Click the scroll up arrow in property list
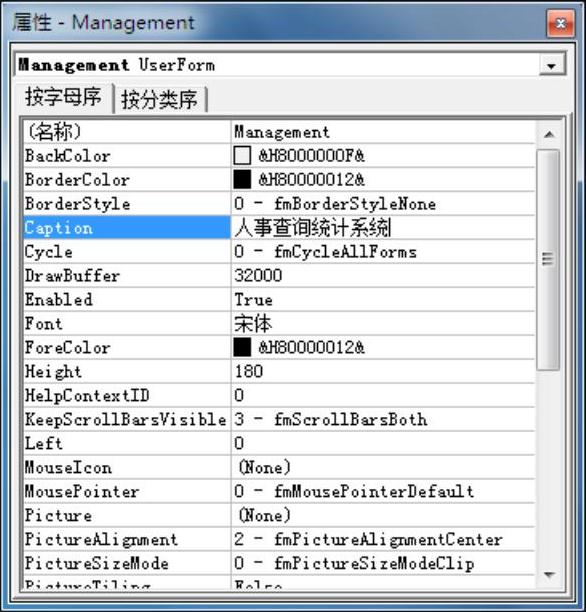The width and height of the screenshot is (586, 612). [x=549, y=135]
